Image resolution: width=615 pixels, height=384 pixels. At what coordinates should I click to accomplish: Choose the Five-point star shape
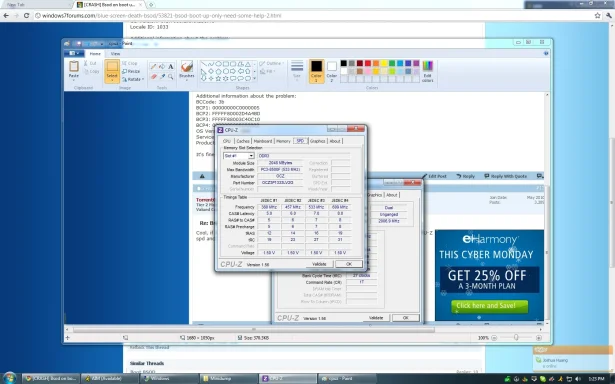click(218, 78)
